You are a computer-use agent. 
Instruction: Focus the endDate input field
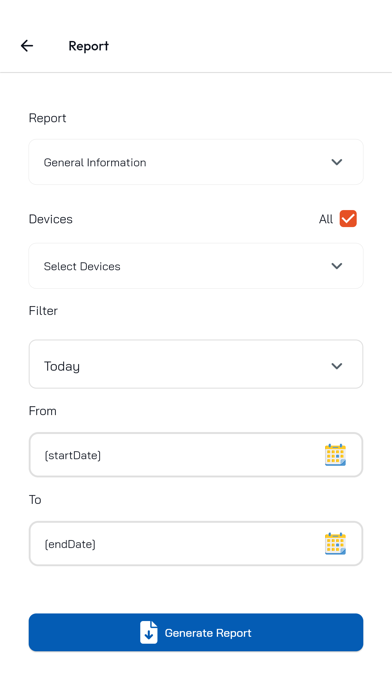pyautogui.click(x=196, y=544)
